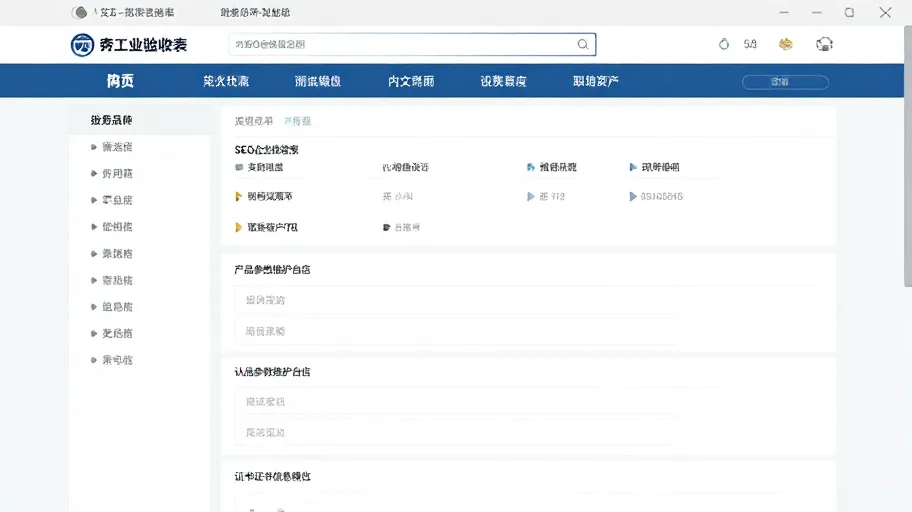
Task: Open the second item in blue navigation bar
Action: pos(226,81)
